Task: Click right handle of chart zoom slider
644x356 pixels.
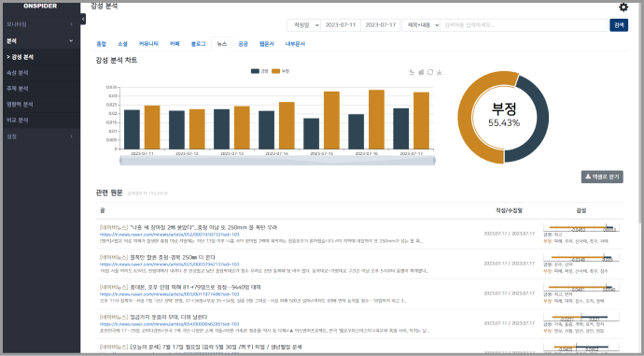Action: click(x=434, y=161)
